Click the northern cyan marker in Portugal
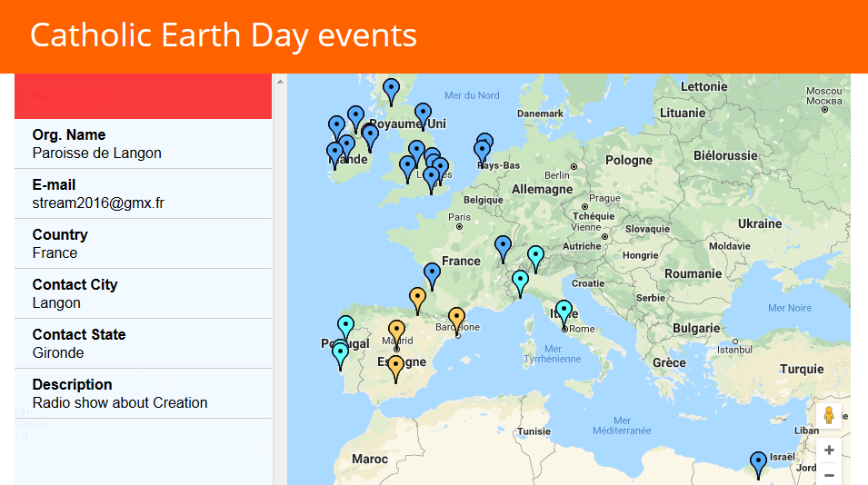 (x=345, y=327)
